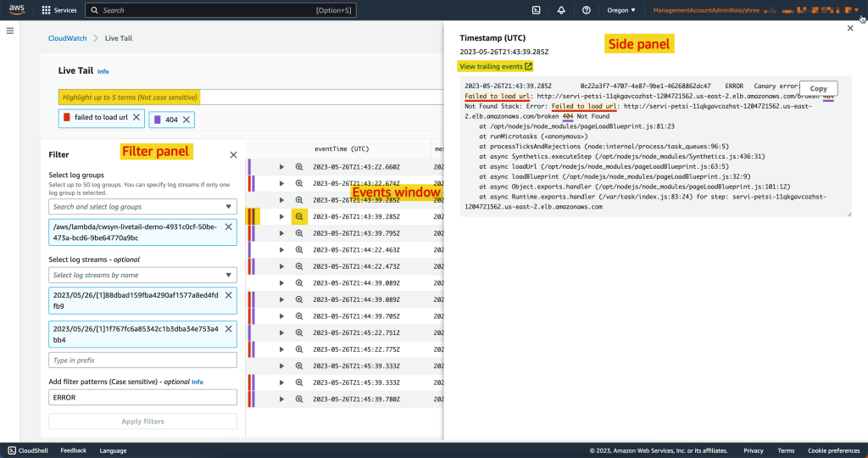Click magnifier icon on 21:43:22.660Z event row
868x458 pixels.
pos(299,167)
